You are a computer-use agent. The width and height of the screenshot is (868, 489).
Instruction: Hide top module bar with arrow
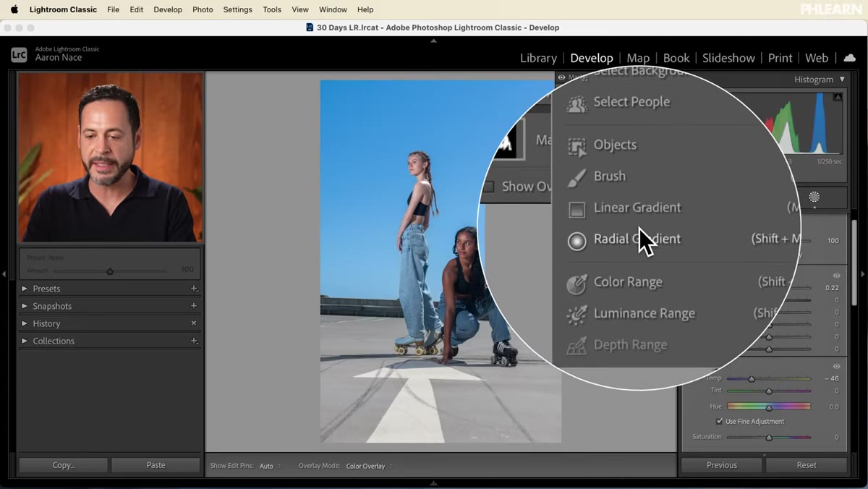(x=434, y=41)
